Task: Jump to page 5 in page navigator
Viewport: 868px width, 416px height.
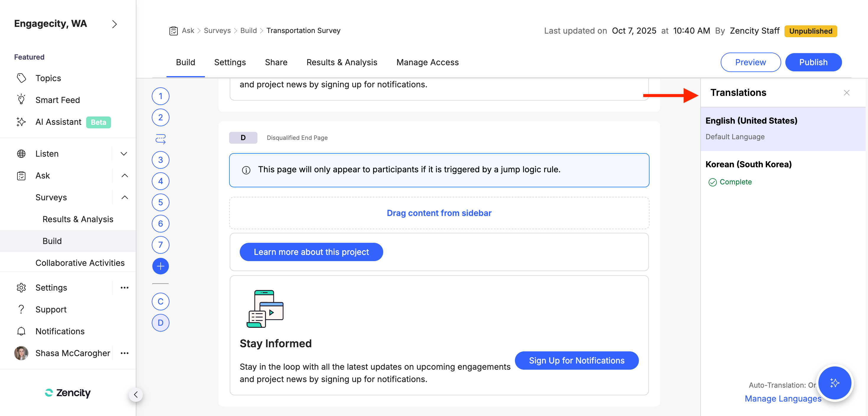Action: [x=160, y=202]
